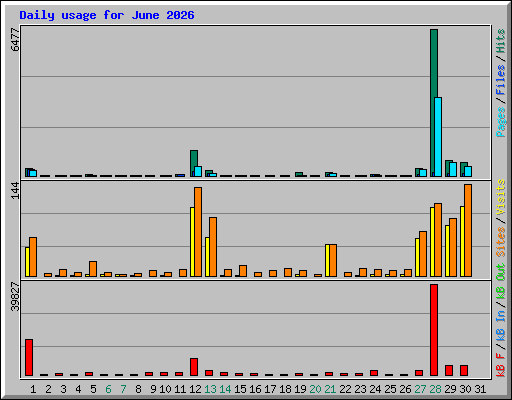Click day label 30 on the x-axis
Screen dimensions: 512x400
tap(465, 389)
